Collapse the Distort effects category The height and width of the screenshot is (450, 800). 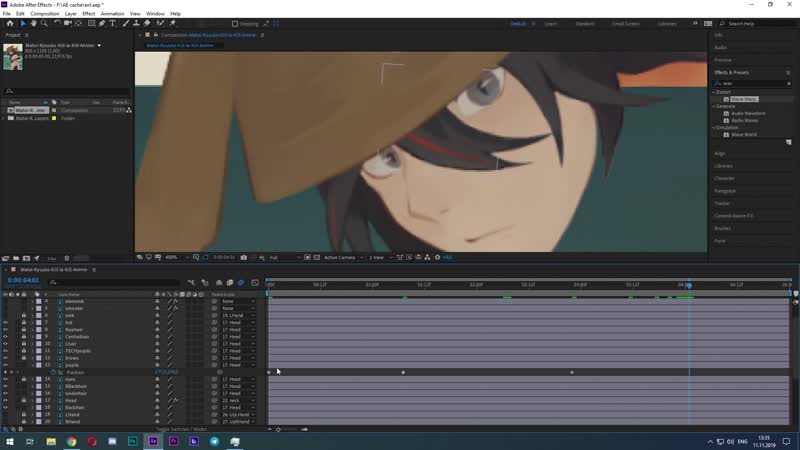click(x=714, y=92)
